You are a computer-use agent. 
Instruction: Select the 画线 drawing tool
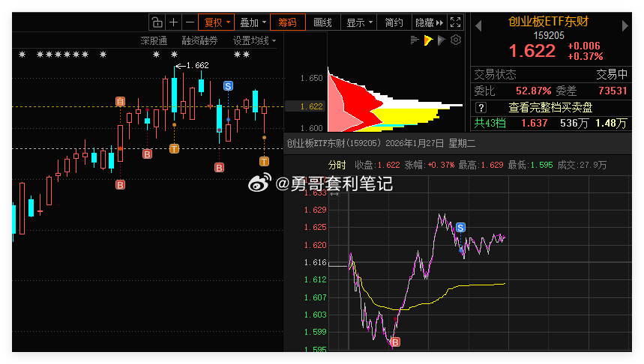coord(323,22)
